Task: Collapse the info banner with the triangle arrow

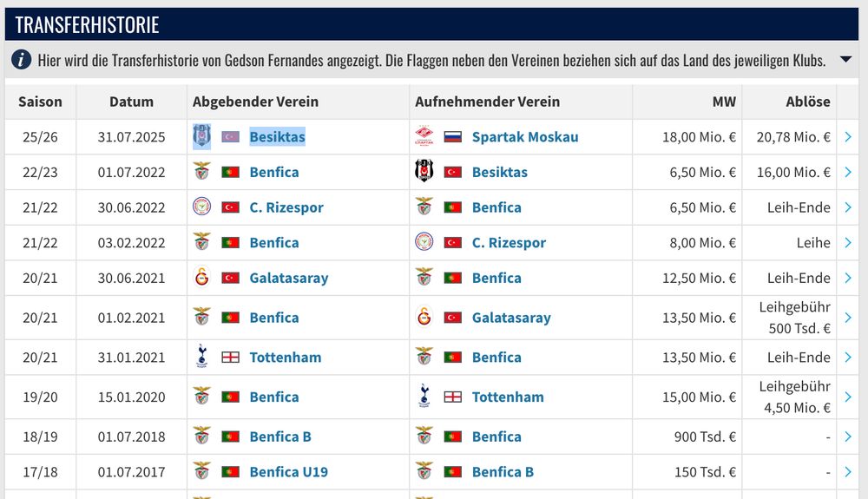Action: click(x=845, y=59)
